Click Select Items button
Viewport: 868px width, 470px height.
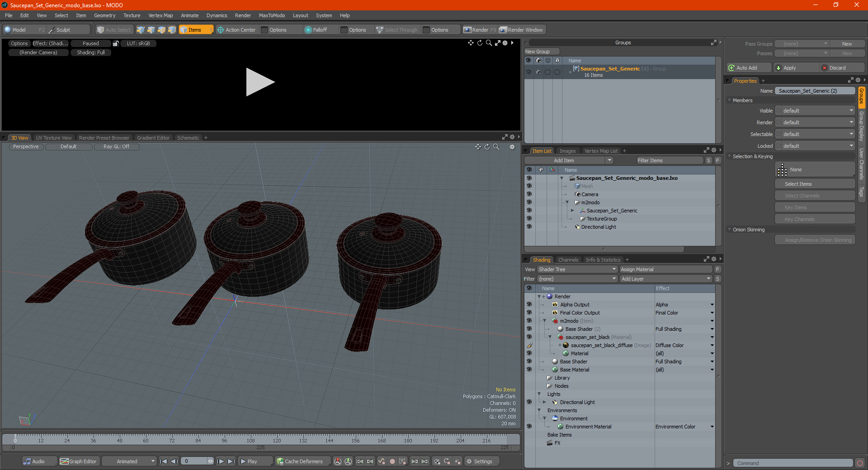coord(815,184)
